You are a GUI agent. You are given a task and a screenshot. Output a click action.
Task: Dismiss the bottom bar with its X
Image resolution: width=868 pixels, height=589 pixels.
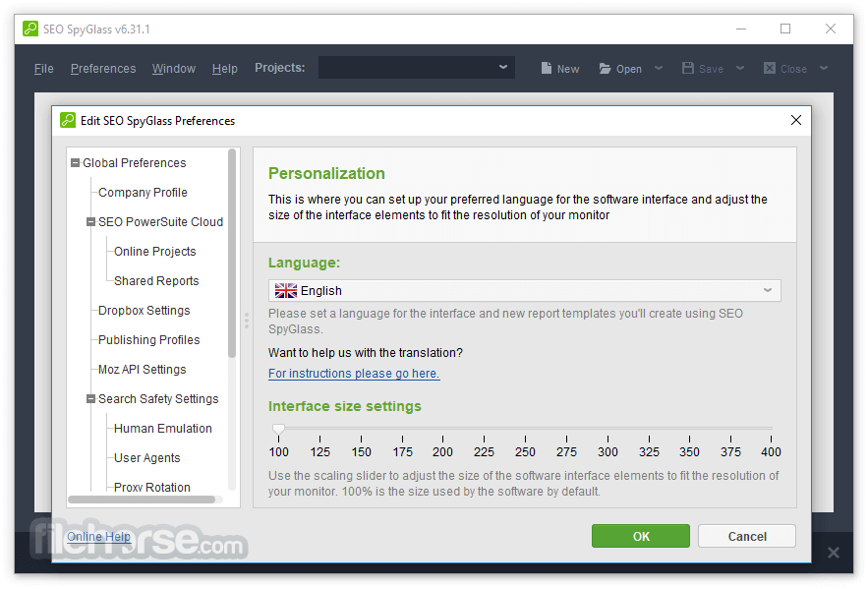(834, 552)
